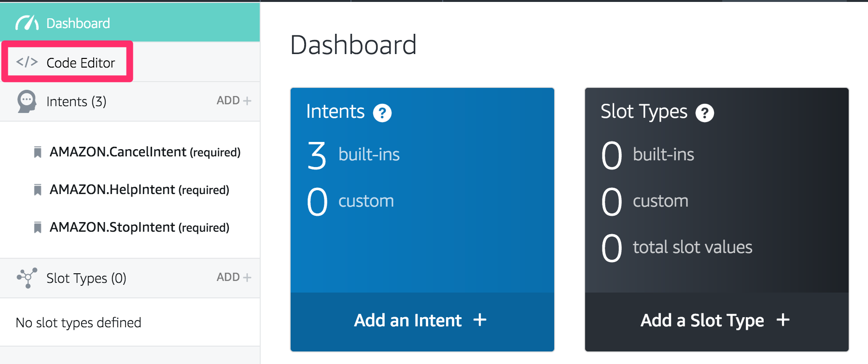The width and height of the screenshot is (868, 364).
Task: Expand the Intents (3) sidebar section
Action: pos(76,101)
